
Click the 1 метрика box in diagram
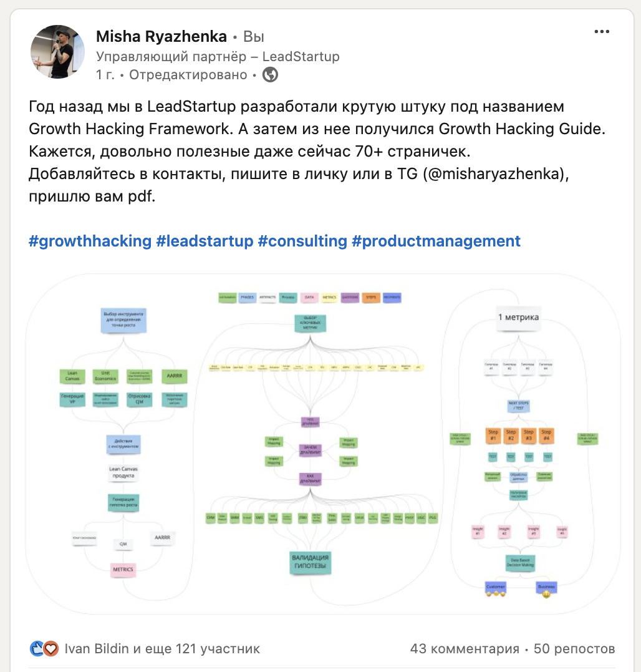[x=519, y=318]
